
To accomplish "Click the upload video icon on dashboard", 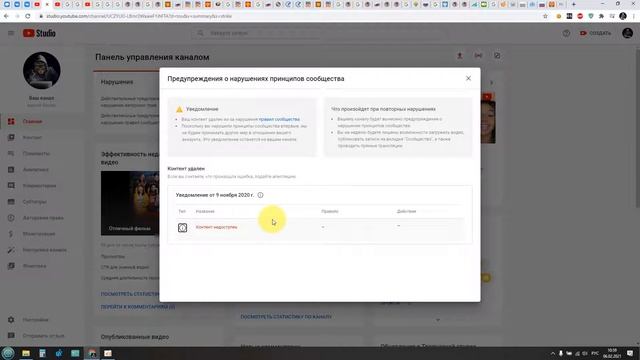I will [x=460, y=56].
